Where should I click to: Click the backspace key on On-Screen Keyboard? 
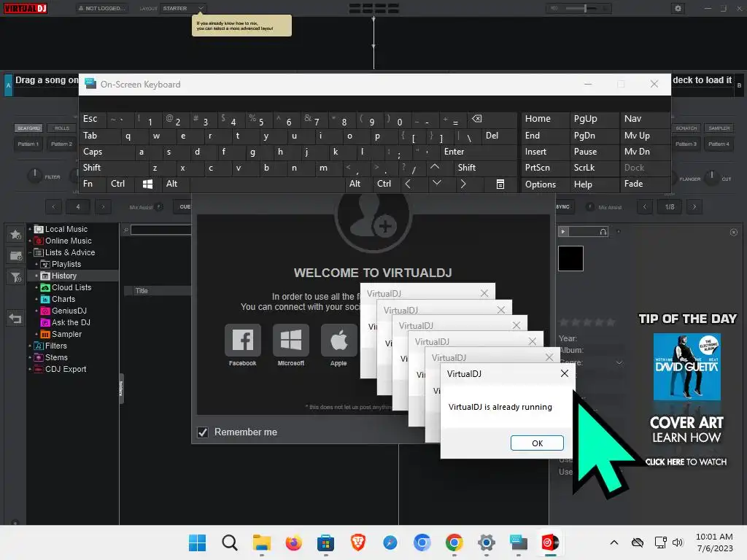476,119
